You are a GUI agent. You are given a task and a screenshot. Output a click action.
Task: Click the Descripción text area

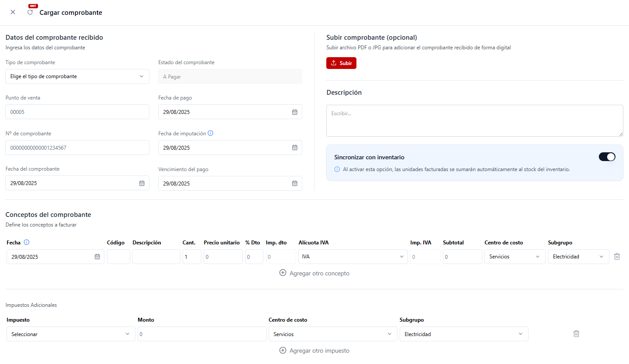[474, 120]
